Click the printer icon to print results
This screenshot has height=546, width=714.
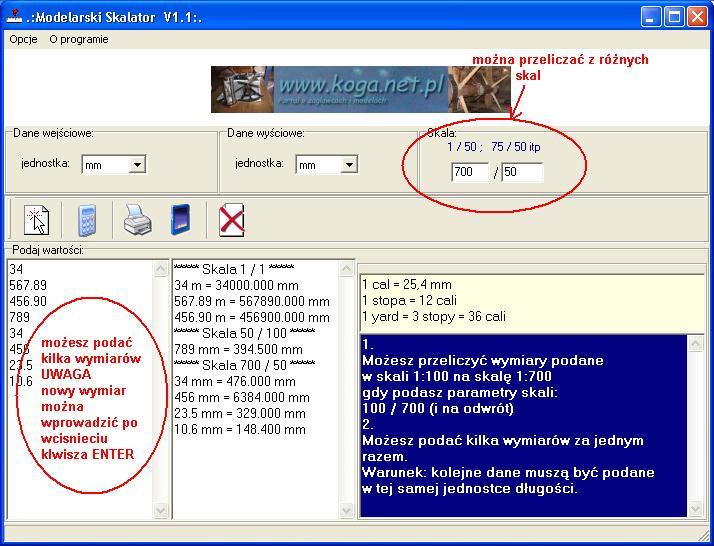click(137, 219)
